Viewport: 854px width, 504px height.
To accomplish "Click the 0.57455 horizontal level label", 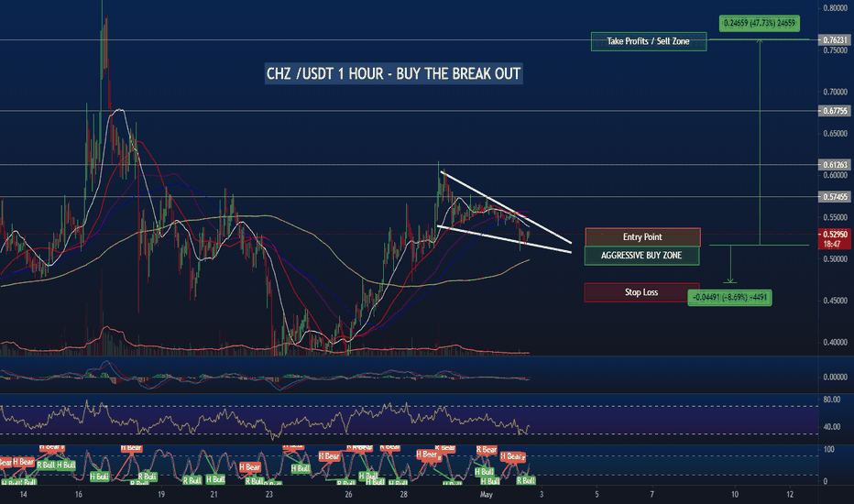I will (835, 197).
